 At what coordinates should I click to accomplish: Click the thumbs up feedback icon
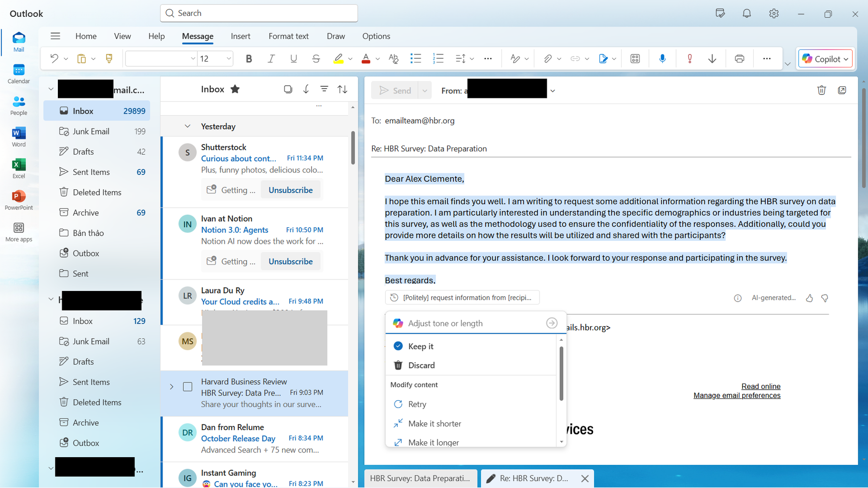[x=809, y=298]
